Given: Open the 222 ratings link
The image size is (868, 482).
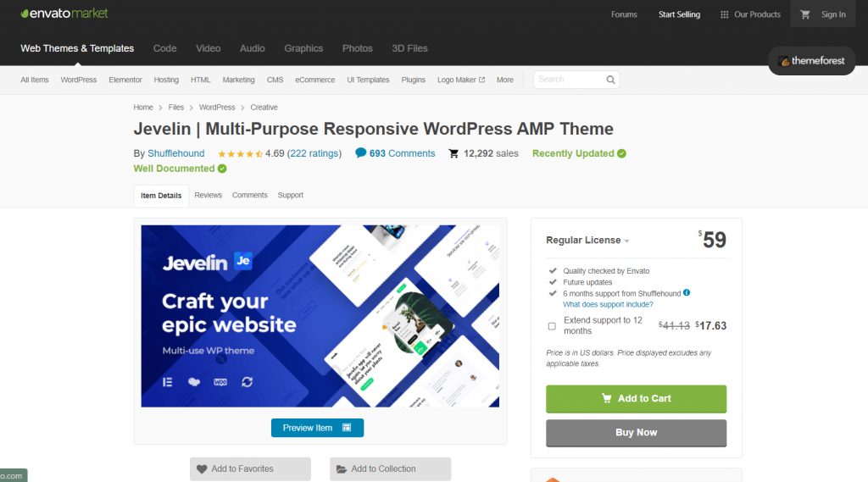Looking at the screenshot, I should point(314,153).
